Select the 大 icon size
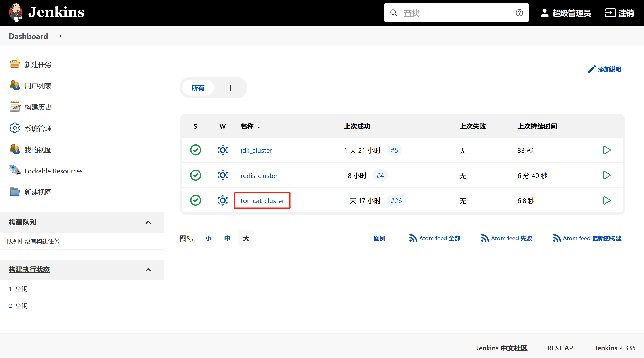This screenshot has width=644, height=358. coord(246,238)
